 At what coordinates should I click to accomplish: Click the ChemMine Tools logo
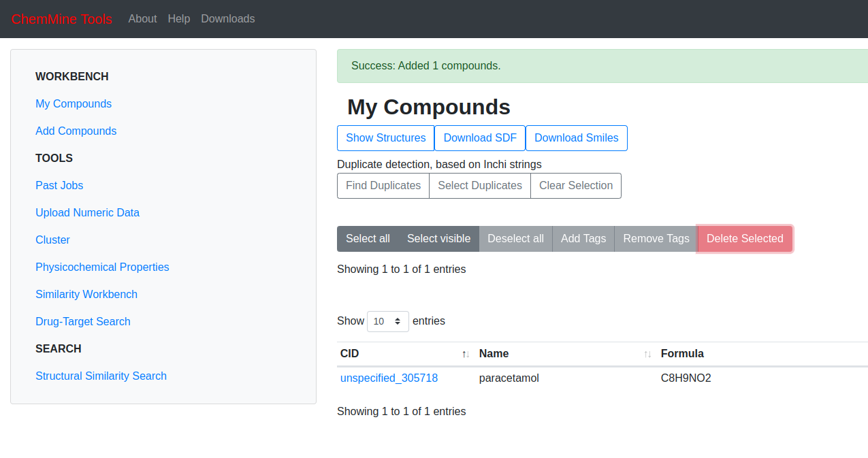(x=62, y=19)
